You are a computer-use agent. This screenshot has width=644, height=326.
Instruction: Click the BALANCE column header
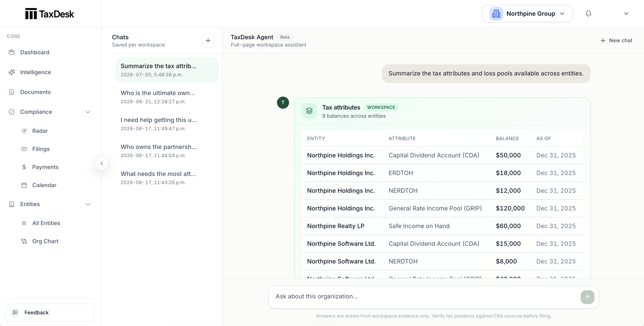(507, 138)
